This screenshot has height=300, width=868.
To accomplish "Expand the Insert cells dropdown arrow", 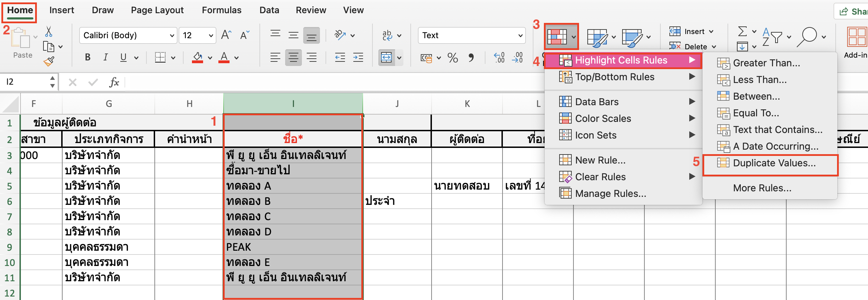I will [712, 32].
